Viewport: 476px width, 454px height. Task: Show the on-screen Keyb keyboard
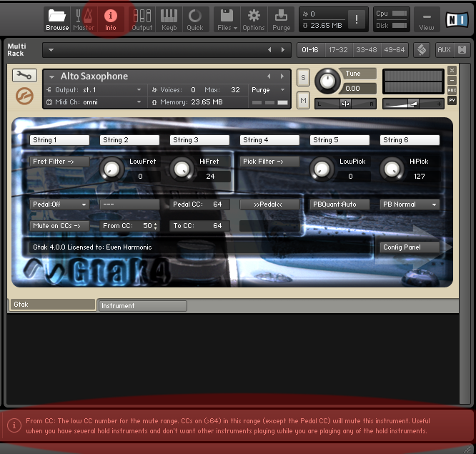click(x=169, y=19)
